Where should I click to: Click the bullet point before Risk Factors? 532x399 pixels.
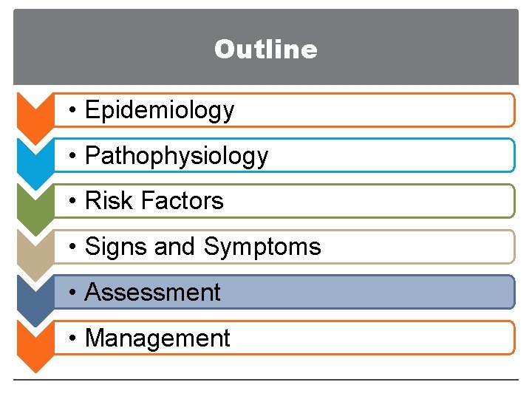72,202
